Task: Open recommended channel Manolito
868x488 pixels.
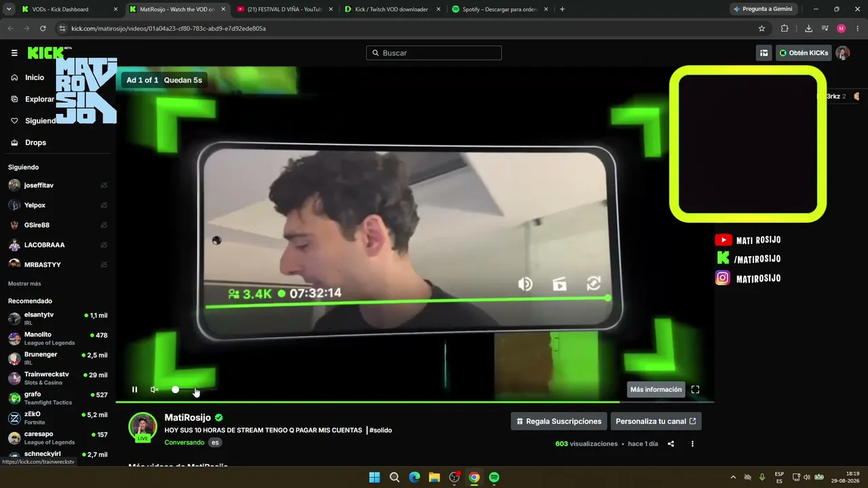Action: click(x=58, y=338)
